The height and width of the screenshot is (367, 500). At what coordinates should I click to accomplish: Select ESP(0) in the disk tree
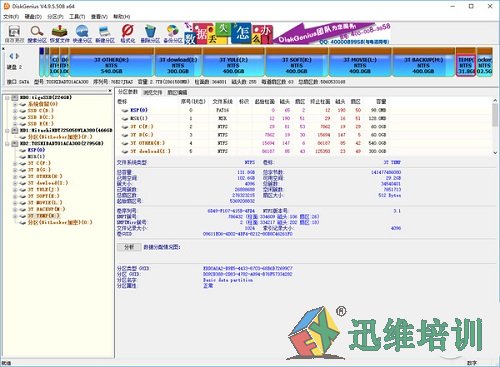click(37, 150)
